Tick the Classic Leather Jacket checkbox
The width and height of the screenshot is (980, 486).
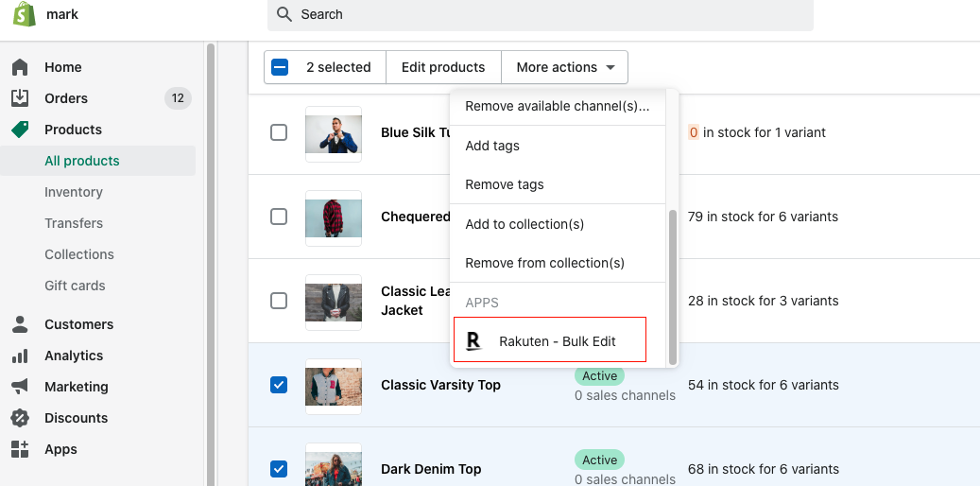[x=279, y=301]
